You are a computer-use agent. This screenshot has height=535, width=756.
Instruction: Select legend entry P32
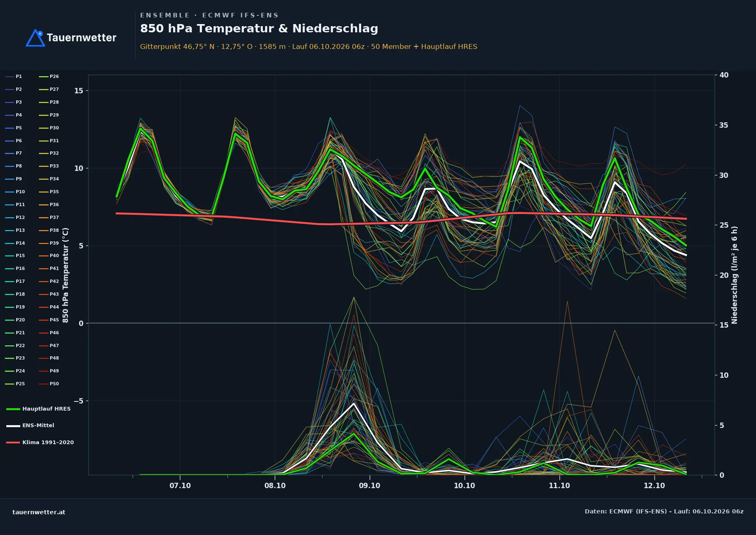coord(49,153)
